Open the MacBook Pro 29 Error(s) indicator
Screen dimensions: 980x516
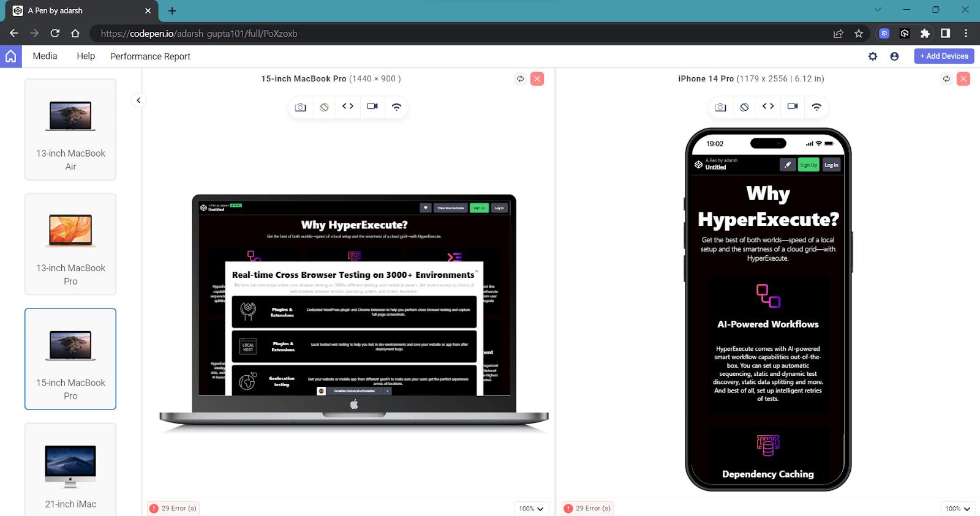pyautogui.click(x=173, y=508)
